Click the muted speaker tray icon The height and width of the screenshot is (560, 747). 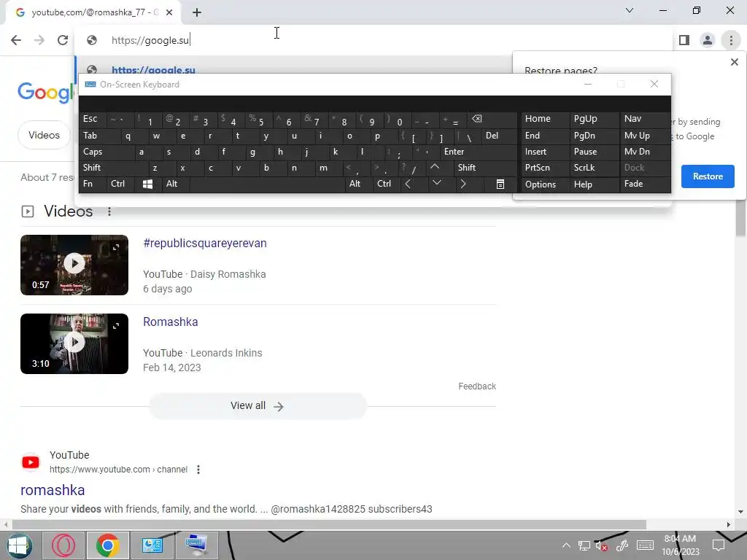[602, 545]
